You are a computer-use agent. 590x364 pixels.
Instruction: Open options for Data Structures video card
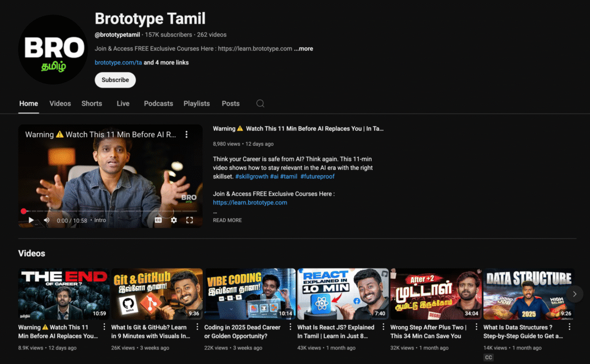[x=569, y=327]
